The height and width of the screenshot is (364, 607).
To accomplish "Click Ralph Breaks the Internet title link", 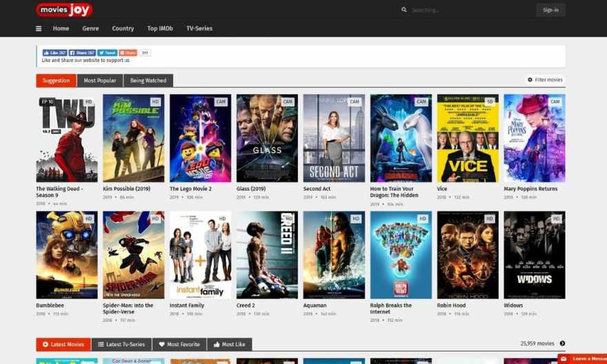I will tap(391, 309).
